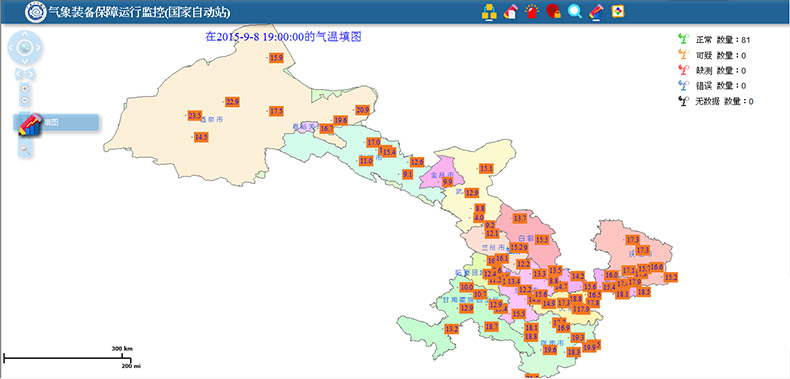
Task: Select the 15.9 station marker at top
Action: pyautogui.click(x=276, y=58)
